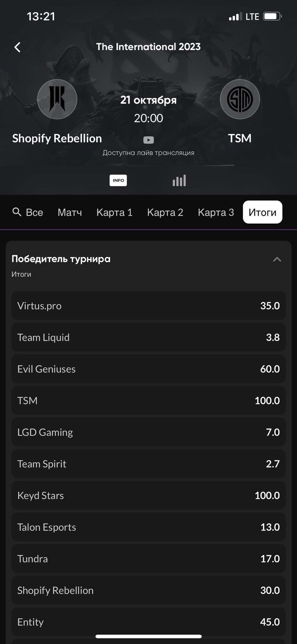
Task: Tap the back arrow icon
Action: pyautogui.click(x=17, y=47)
